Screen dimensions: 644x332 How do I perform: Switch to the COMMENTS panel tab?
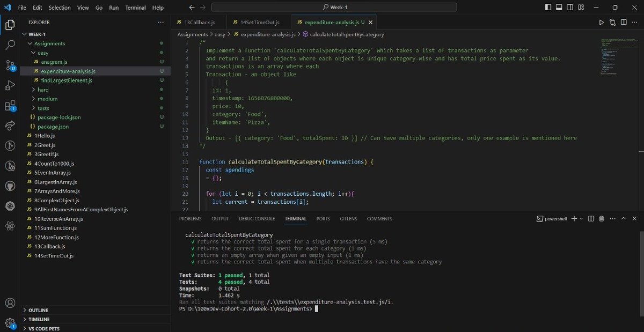tap(379, 219)
